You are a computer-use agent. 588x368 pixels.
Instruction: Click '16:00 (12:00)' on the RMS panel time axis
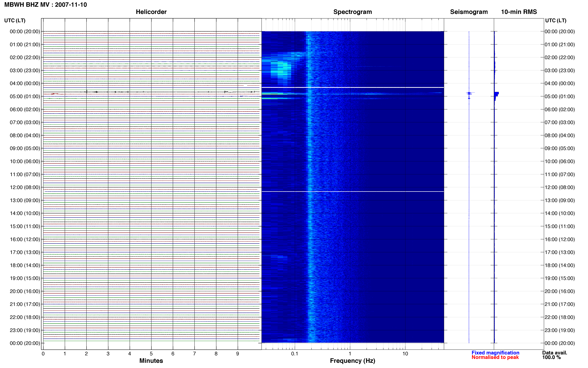pyautogui.click(x=560, y=239)
